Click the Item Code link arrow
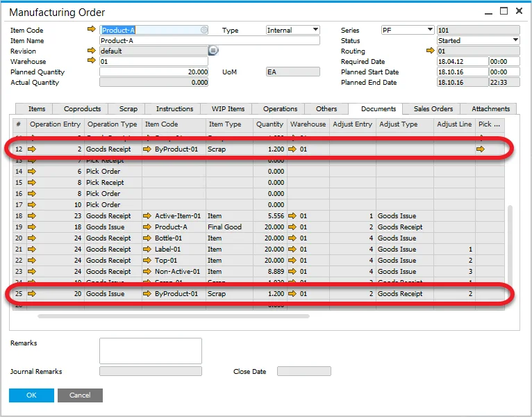 [x=91, y=30]
